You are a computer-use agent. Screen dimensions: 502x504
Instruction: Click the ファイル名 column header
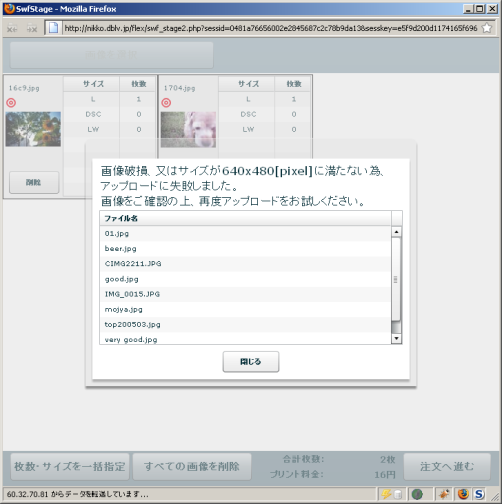pyautogui.click(x=245, y=218)
